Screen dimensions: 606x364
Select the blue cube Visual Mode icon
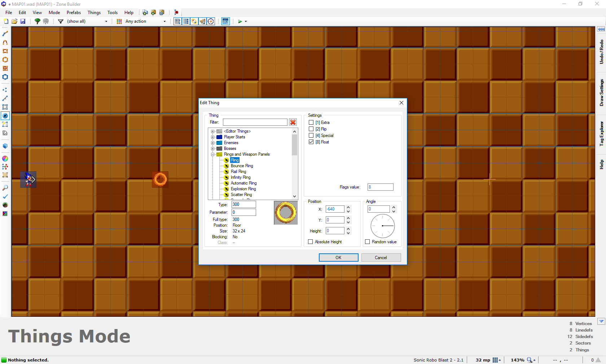[5, 146]
